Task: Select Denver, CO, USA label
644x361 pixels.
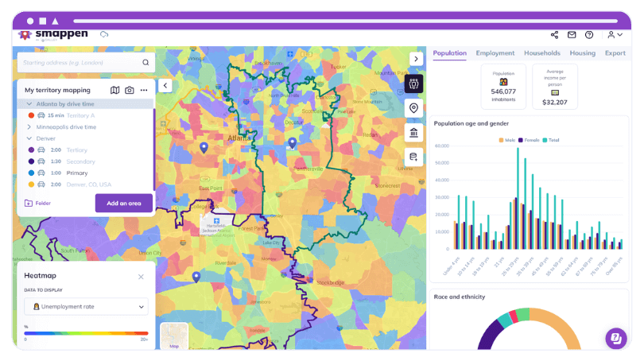Action: click(x=89, y=184)
